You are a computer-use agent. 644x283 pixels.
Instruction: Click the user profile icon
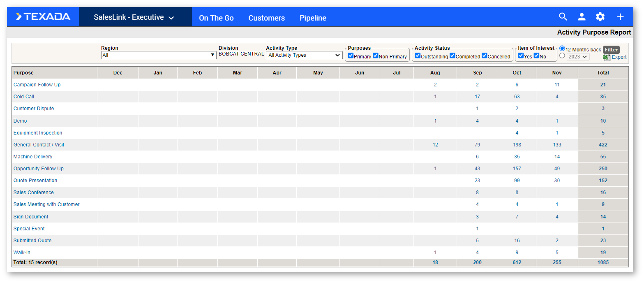582,17
